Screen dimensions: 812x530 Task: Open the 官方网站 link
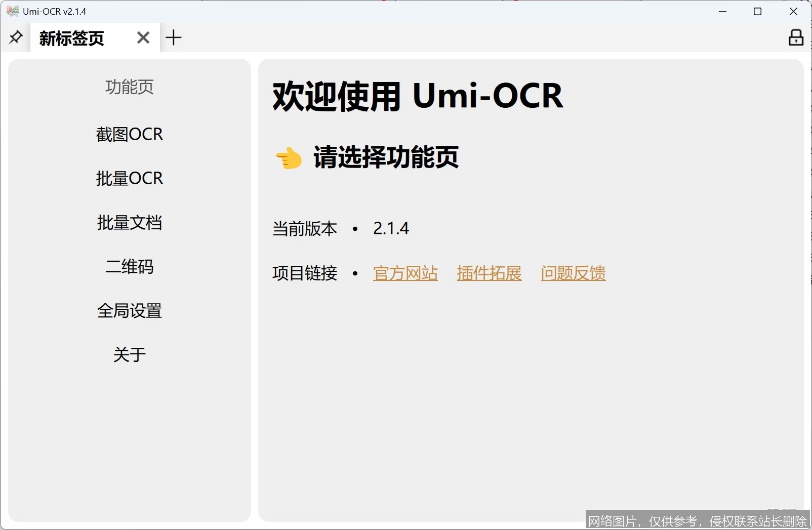[405, 273]
